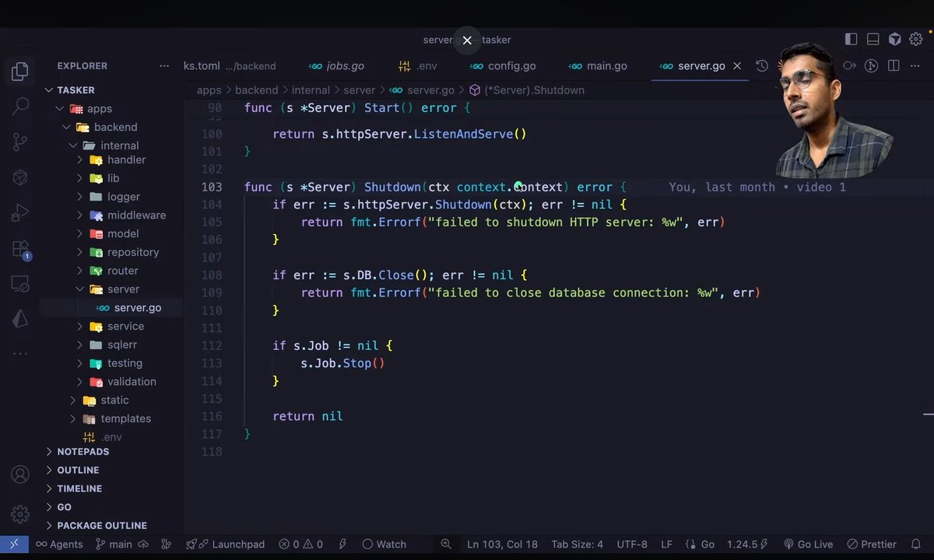The height and width of the screenshot is (560, 934).
Task: Open the Manage gear icon
Action: pos(19,513)
